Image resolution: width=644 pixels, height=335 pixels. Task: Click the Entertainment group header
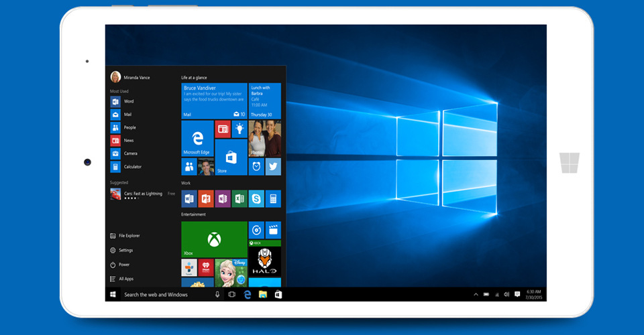coord(193,214)
